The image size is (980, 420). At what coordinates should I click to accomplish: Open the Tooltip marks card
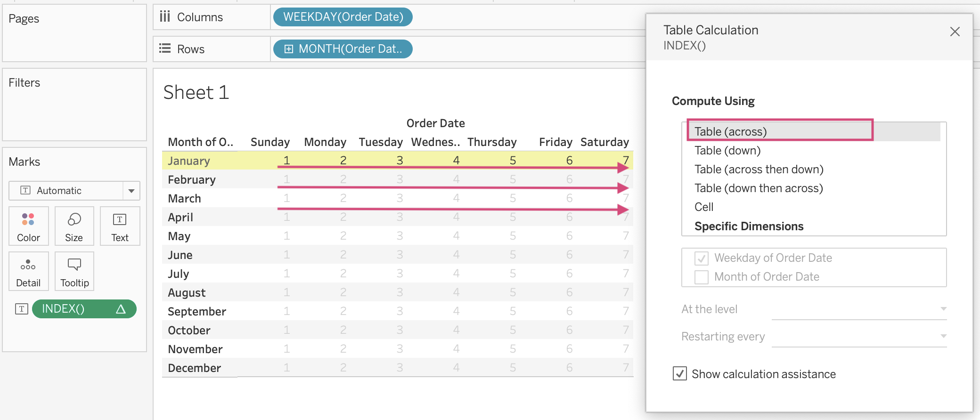tap(74, 271)
